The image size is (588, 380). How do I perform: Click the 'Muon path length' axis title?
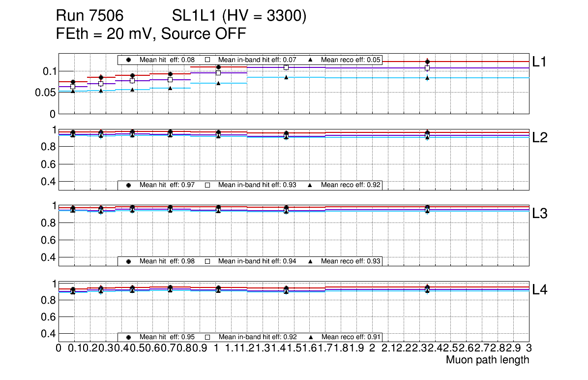(x=487, y=360)
